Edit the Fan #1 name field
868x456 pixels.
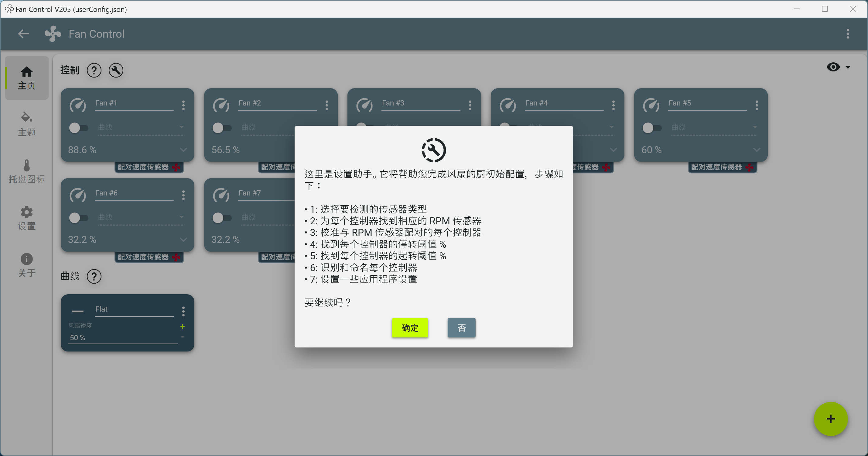coord(134,104)
